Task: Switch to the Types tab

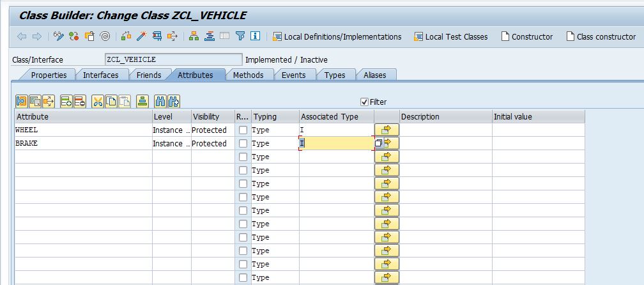Action: tap(335, 75)
